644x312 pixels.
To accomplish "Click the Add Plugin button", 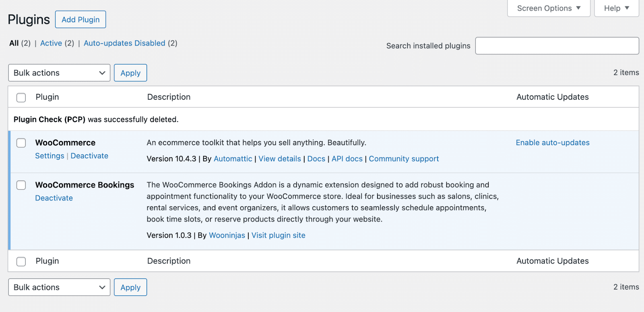I will point(80,19).
